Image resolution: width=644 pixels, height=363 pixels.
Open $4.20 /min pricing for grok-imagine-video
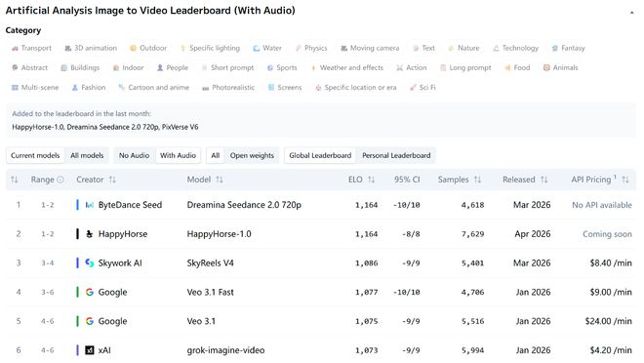pyautogui.click(x=611, y=350)
